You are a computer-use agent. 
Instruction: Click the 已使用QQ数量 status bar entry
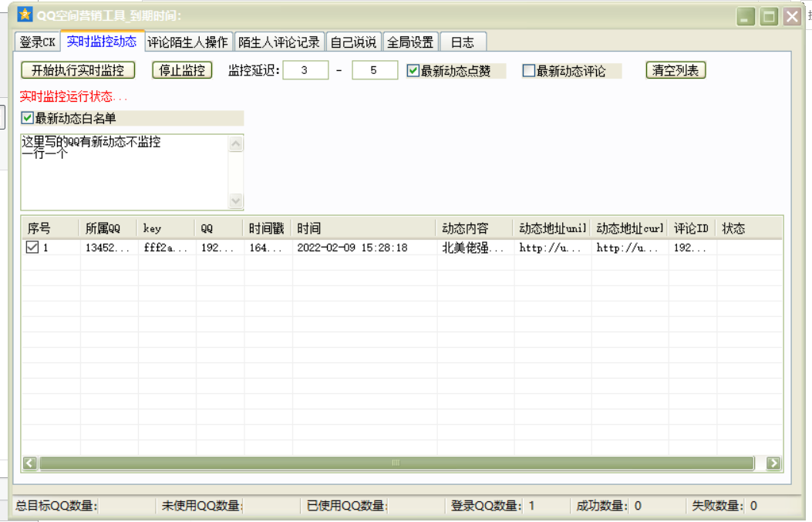tap(347, 506)
